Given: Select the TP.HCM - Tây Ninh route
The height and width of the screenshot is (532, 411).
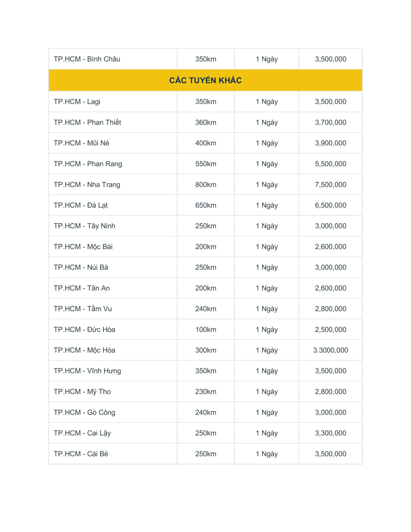Looking at the screenshot, I should click(x=84, y=226).
